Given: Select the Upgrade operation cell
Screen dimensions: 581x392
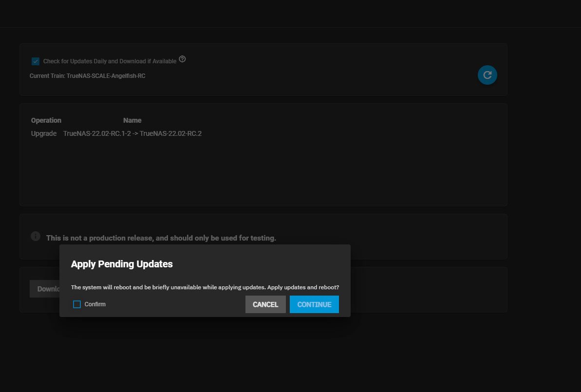Looking at the screenshot, I should [x=44, y=133].
